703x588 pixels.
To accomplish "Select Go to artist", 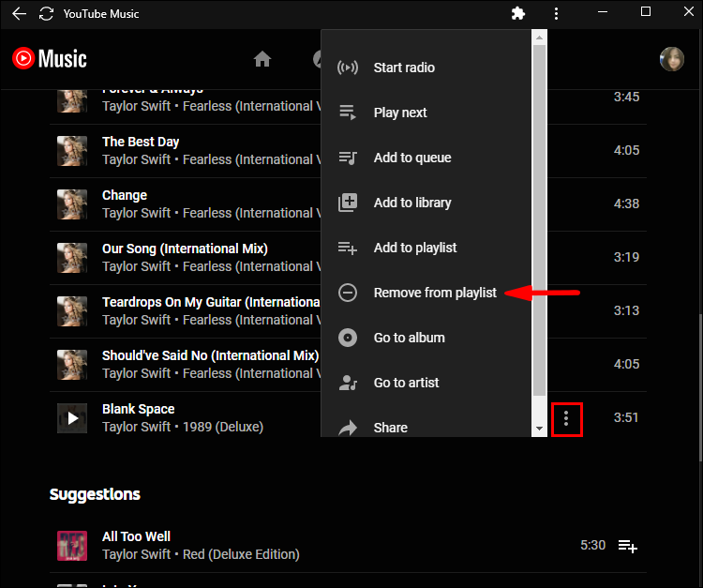I will [x=426, y=383].
